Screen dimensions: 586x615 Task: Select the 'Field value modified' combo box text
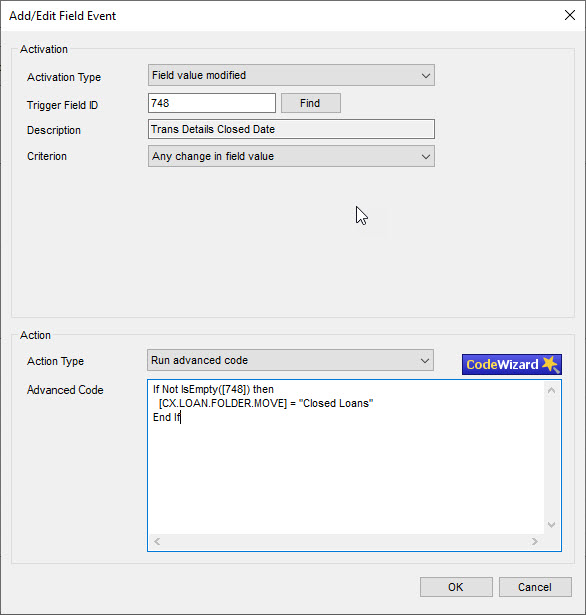[199, 75]
